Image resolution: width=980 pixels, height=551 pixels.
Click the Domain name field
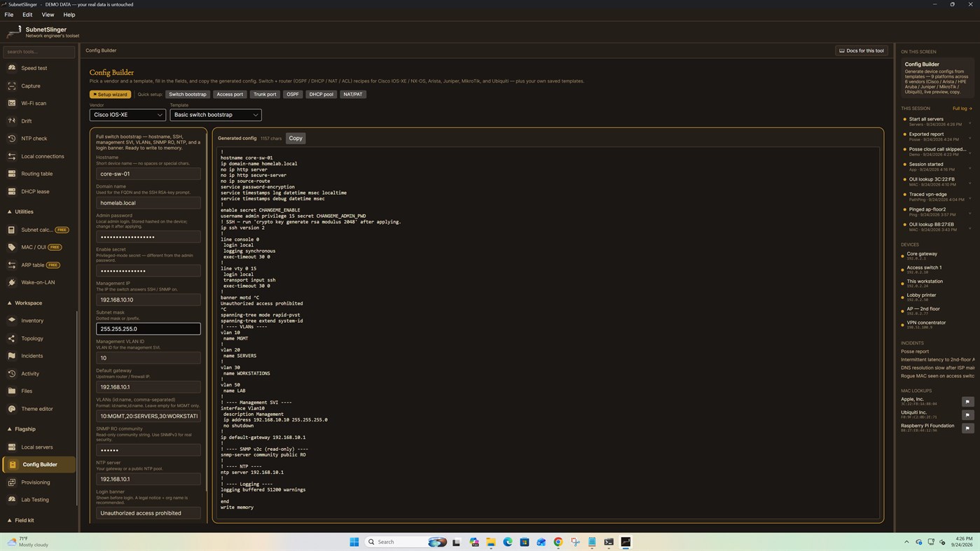pos(149,203)
